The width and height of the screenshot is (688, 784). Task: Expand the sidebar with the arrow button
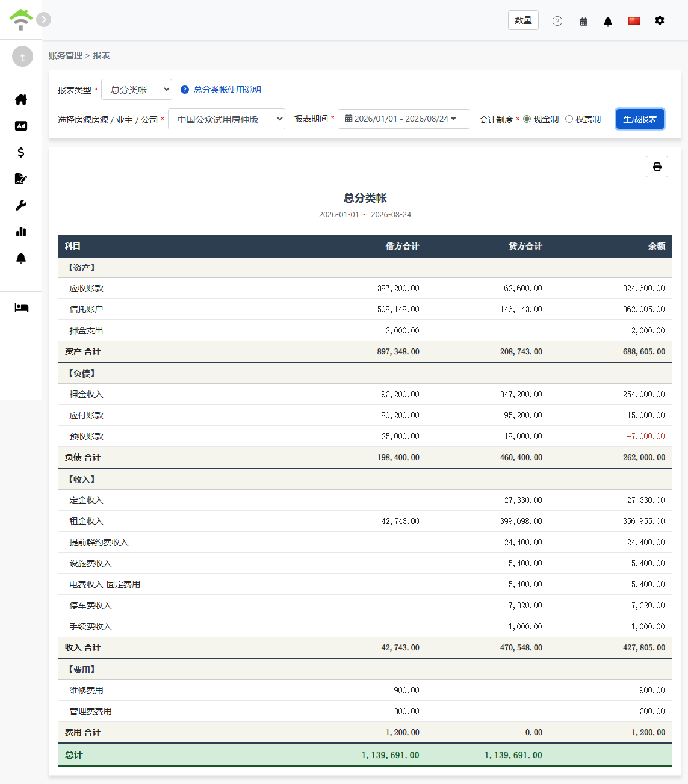pos(43,20)
